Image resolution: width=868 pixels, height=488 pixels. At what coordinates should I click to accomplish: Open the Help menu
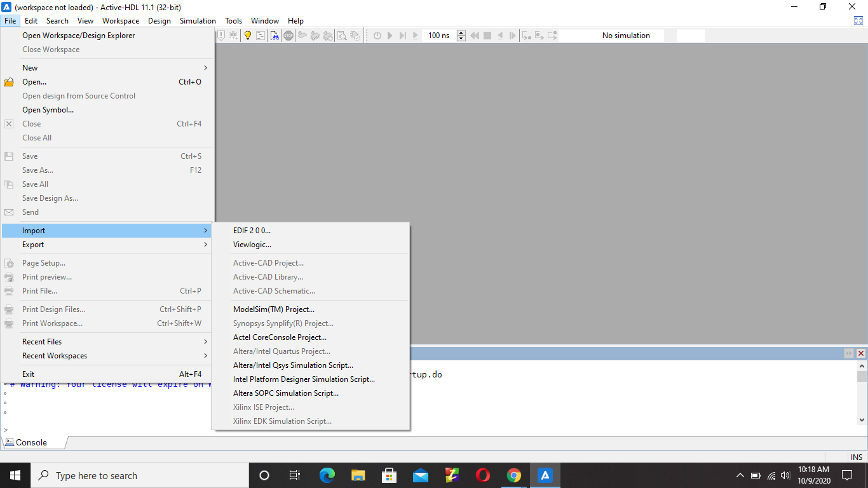click(295, 21)
